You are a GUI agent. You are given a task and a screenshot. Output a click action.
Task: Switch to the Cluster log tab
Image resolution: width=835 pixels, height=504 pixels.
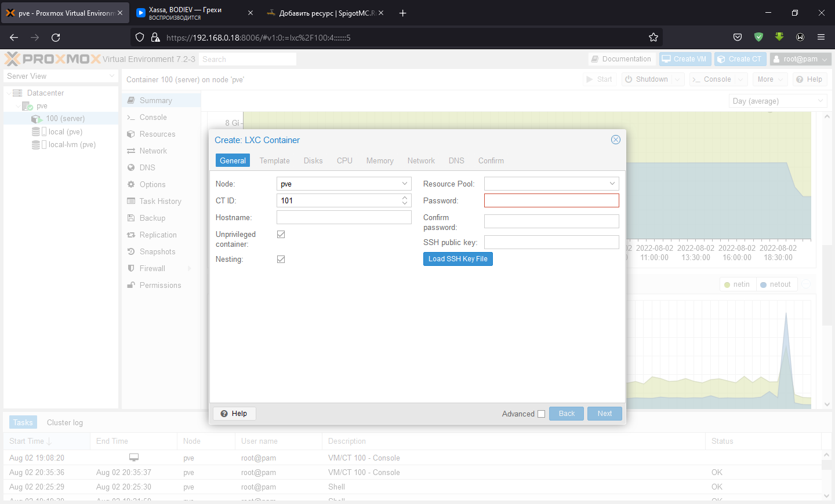pos(65,422)
